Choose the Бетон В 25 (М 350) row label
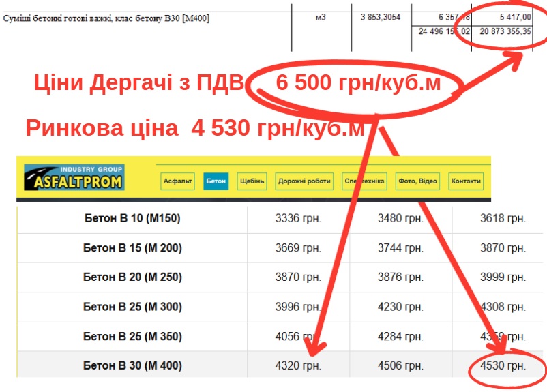This screenshot has width=547, height=392. click(132, 336)
